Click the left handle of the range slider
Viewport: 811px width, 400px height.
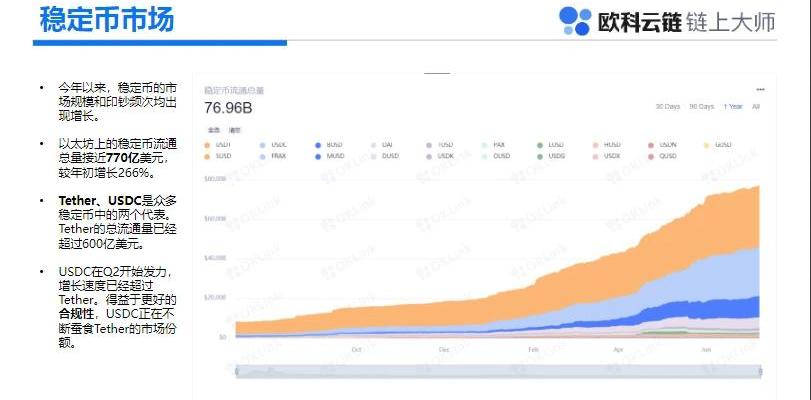pyautogui.click(x=237, y=371)
